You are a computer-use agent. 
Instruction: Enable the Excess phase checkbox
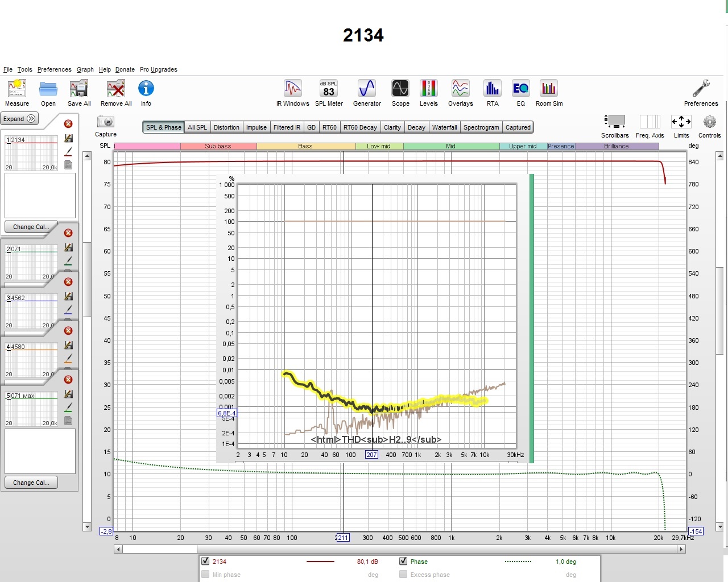(x=403, y=574)
